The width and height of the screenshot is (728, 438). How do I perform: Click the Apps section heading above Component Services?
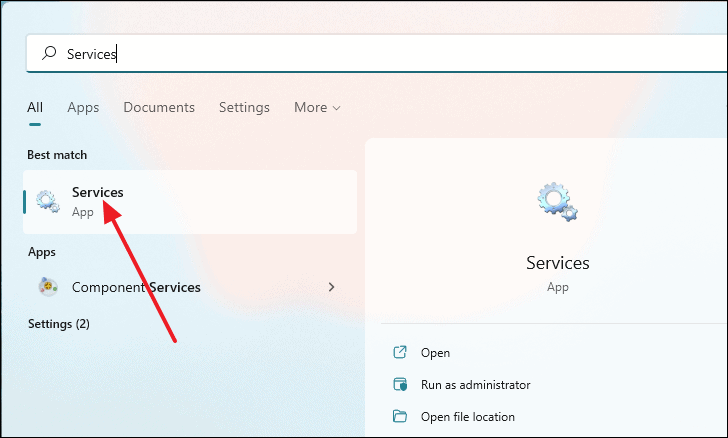42,252
